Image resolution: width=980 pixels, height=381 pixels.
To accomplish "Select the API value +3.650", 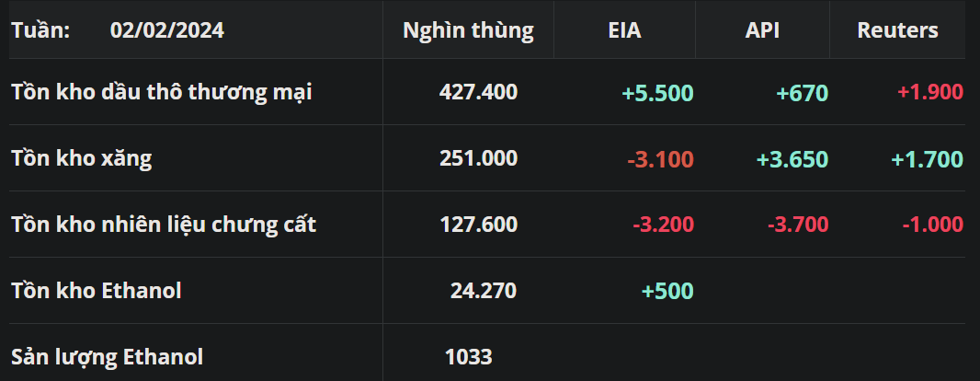I will click(x=792, y=159).
